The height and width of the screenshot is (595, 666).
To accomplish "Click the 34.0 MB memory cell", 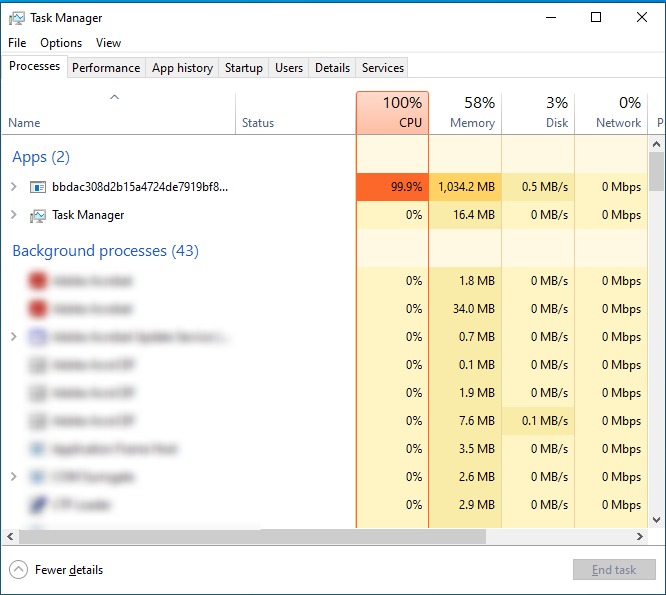I will pyautogui.click(x=465, y=309).
